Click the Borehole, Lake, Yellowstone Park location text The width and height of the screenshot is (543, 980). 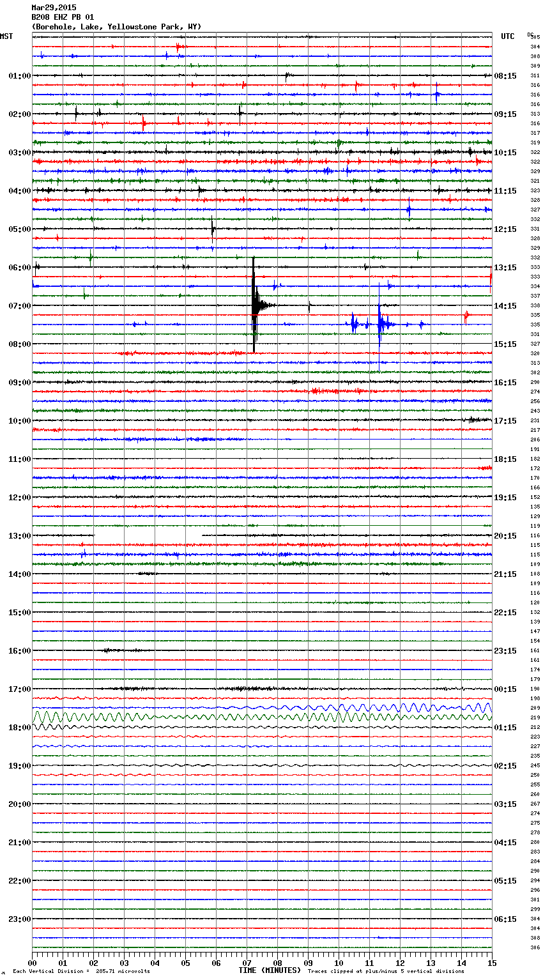click(x=116, y=27)
